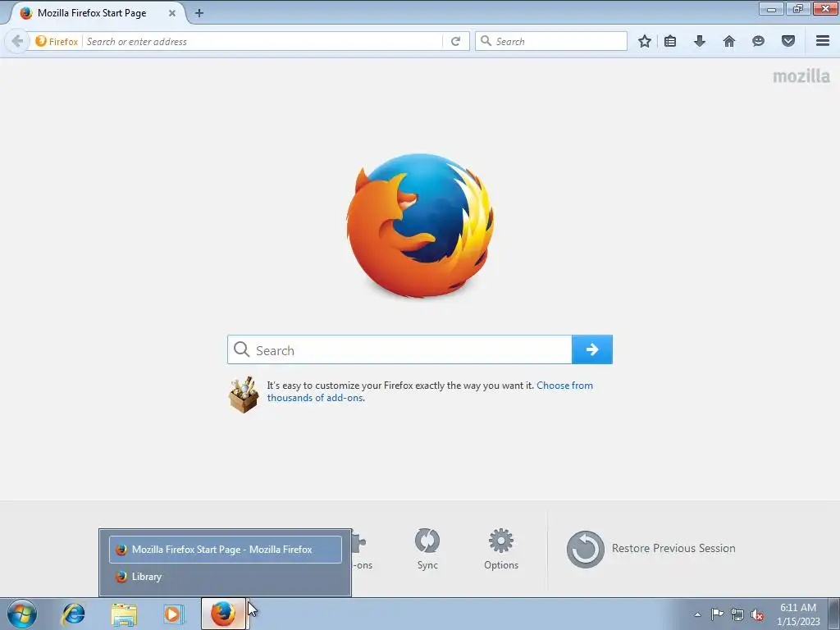
Task: Open Windows Explorer folder on taskbar
Action: (x=124, y=614)
